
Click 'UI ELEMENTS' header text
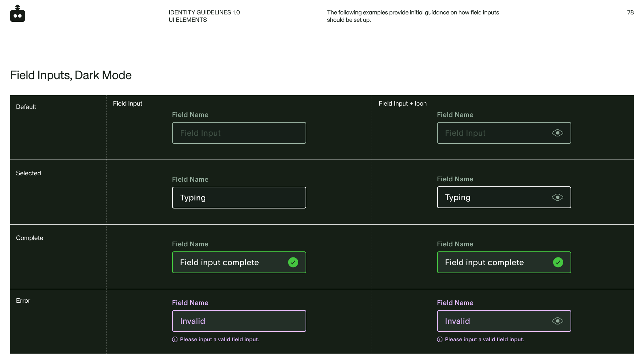188,20
